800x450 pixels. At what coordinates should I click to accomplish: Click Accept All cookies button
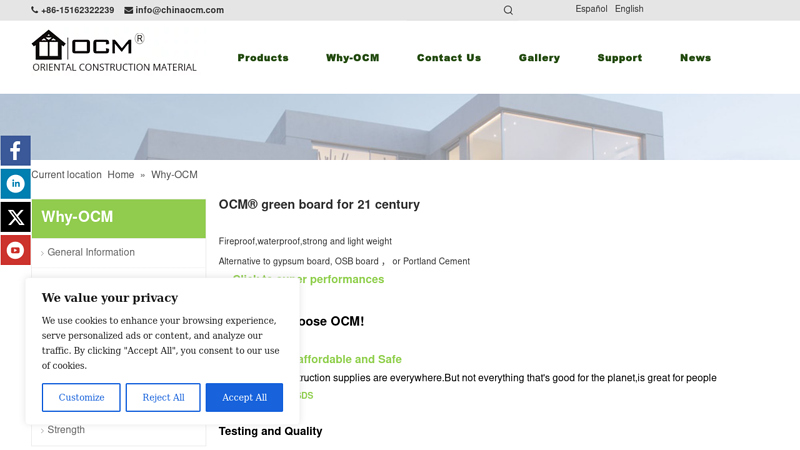(x=244, y=397)
